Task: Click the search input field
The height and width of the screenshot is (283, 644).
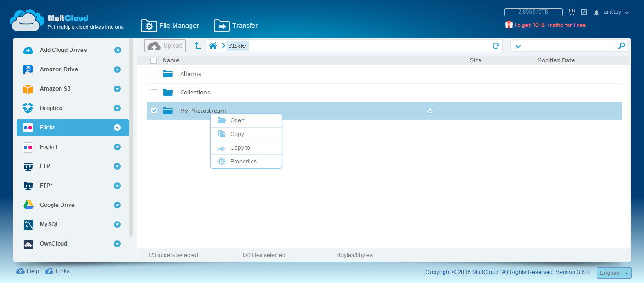Action: tap(569, 46)
